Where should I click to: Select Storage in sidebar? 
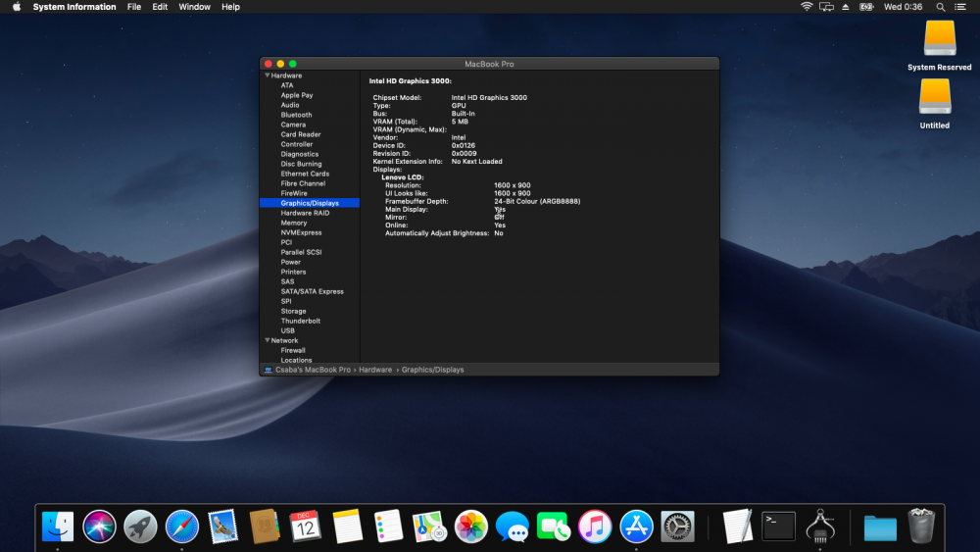tap(293, 311)
